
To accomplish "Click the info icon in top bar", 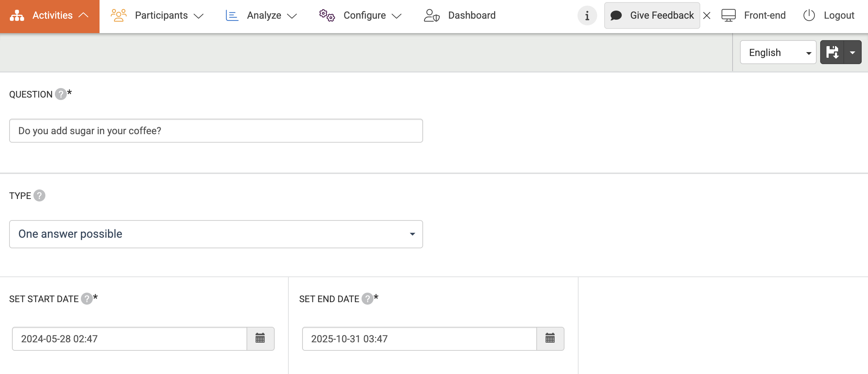I will pos(587,15).
